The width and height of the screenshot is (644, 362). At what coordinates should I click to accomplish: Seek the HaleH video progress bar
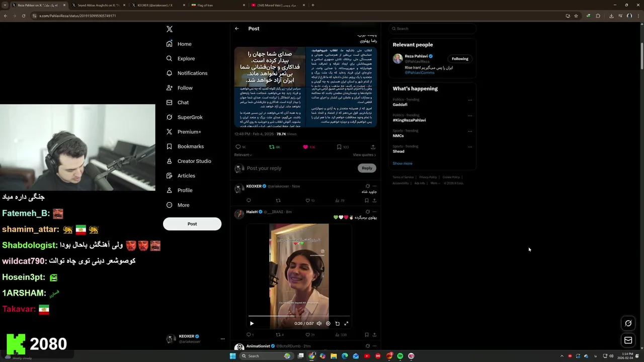tap(299, 316)
